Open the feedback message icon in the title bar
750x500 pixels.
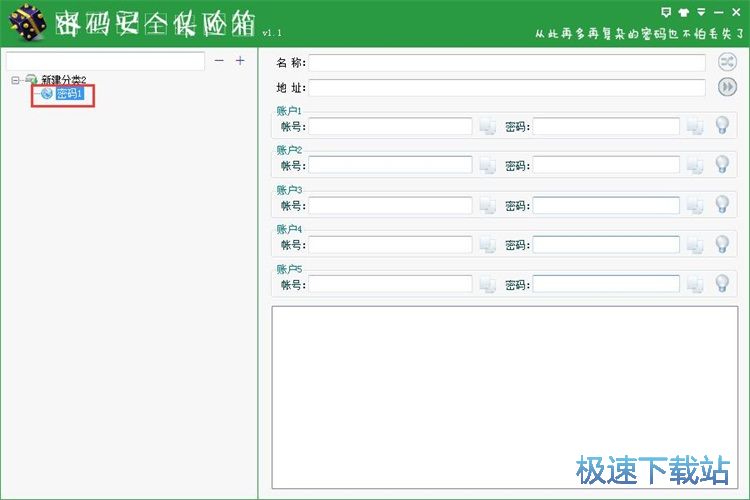(x=667, y=11)
